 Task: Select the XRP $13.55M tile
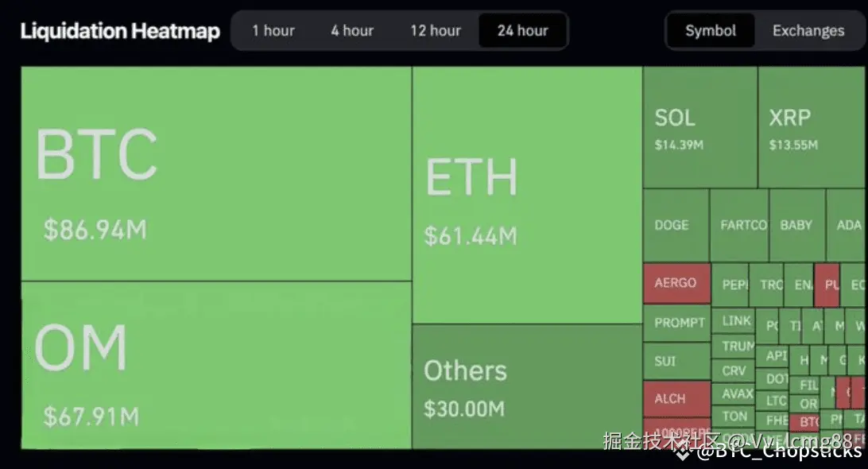click(812, 127)
